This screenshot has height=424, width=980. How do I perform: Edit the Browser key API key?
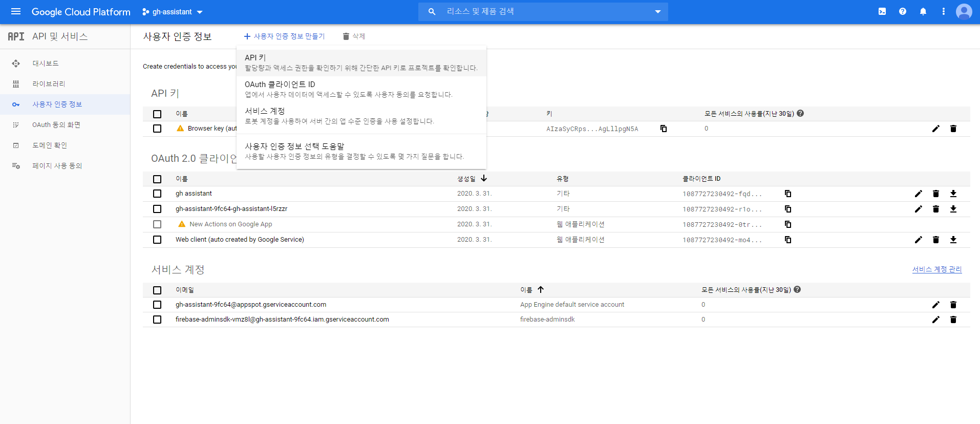[936, 129]
